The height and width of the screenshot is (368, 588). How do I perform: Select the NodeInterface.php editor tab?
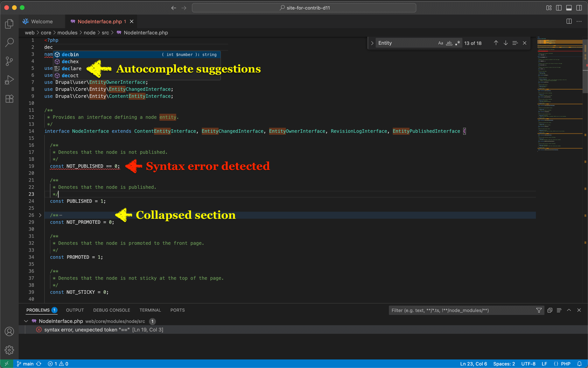coord(101,21)
